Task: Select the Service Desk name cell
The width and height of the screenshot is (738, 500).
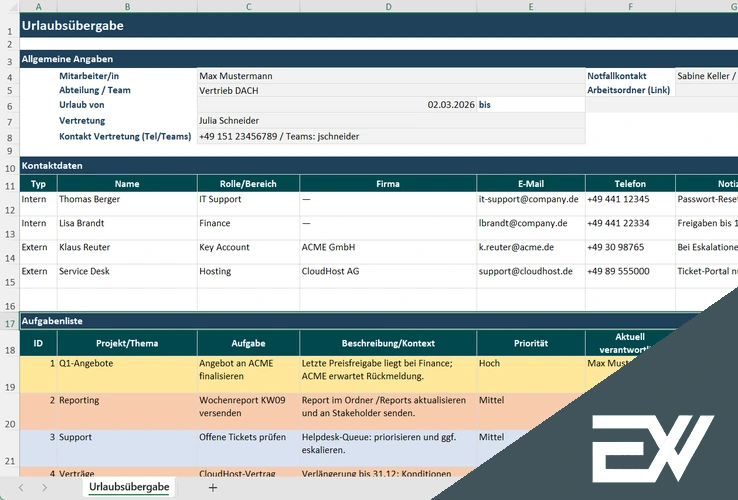Action: coord(127,276)
